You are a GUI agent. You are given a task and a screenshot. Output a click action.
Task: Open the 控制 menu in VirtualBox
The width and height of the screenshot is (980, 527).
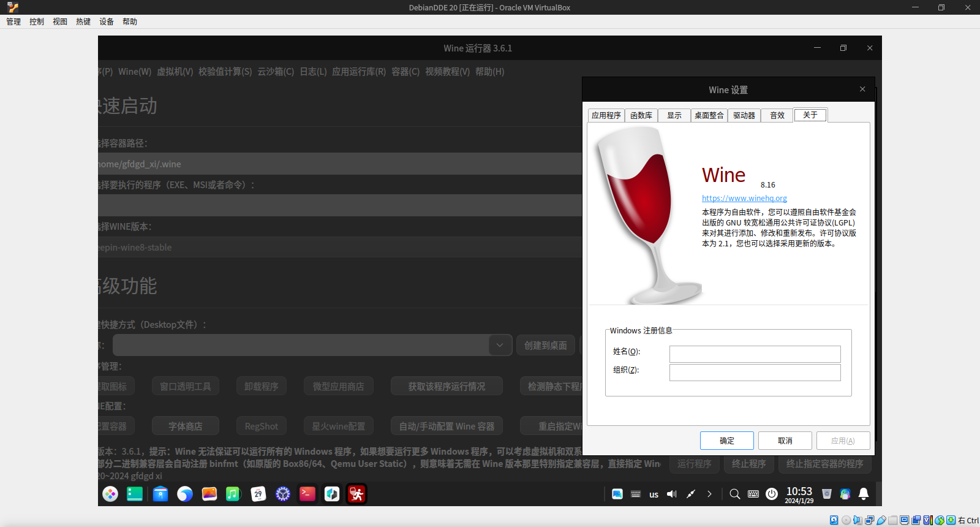37,21
